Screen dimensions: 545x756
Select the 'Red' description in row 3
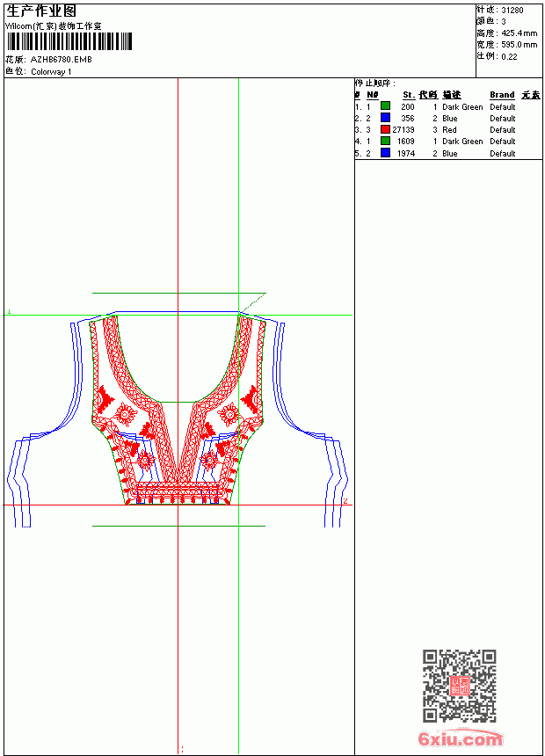pyautogui.click(x=449, y=130)
